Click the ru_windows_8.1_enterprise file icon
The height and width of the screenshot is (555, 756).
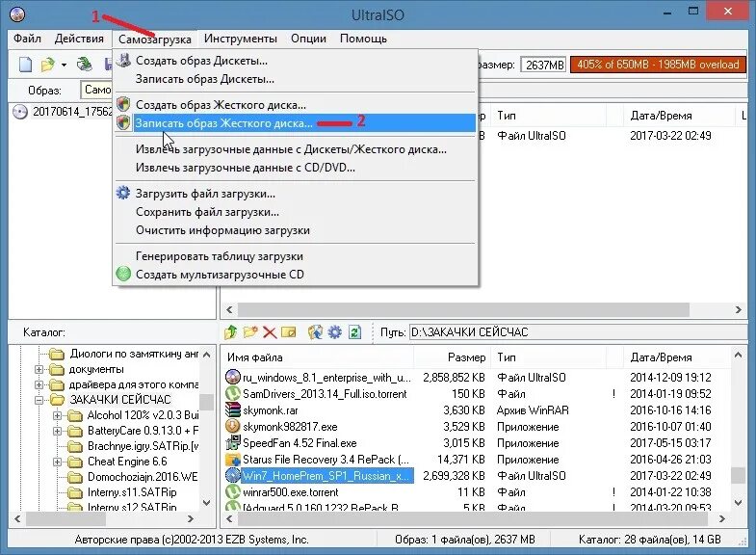coord(233,377)
